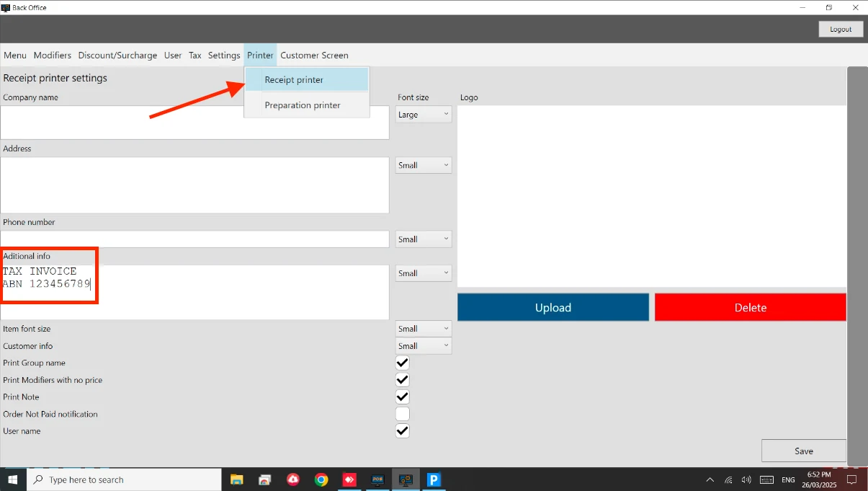The width and height of the screenshot is (868, 491).
Task: Click the Logout button
Action: click(841, 29)
